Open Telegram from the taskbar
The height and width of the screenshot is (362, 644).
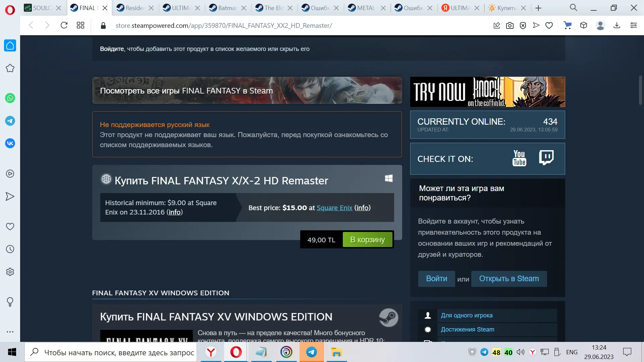(312, 352)
